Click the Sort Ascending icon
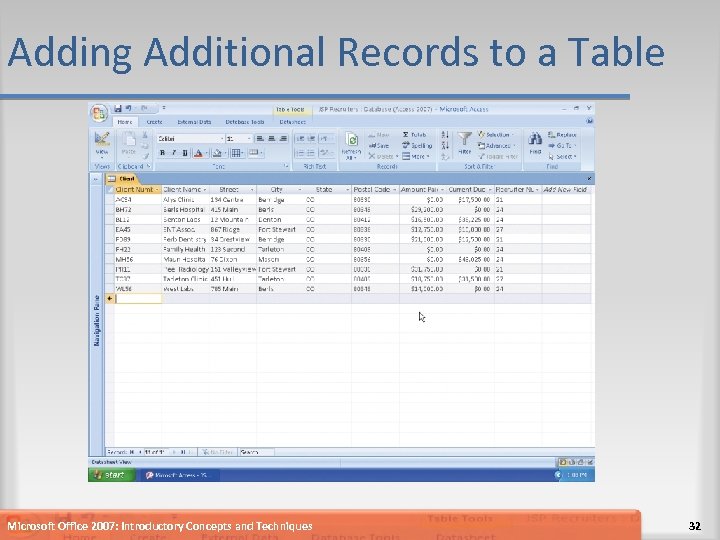 (x=444, y=135)
